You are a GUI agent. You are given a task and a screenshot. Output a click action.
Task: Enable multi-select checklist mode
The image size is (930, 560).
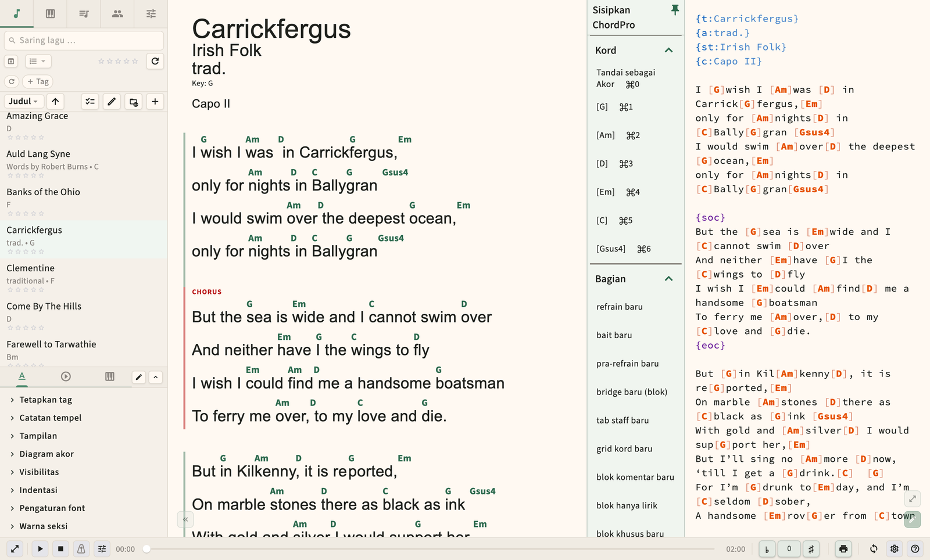90,102
